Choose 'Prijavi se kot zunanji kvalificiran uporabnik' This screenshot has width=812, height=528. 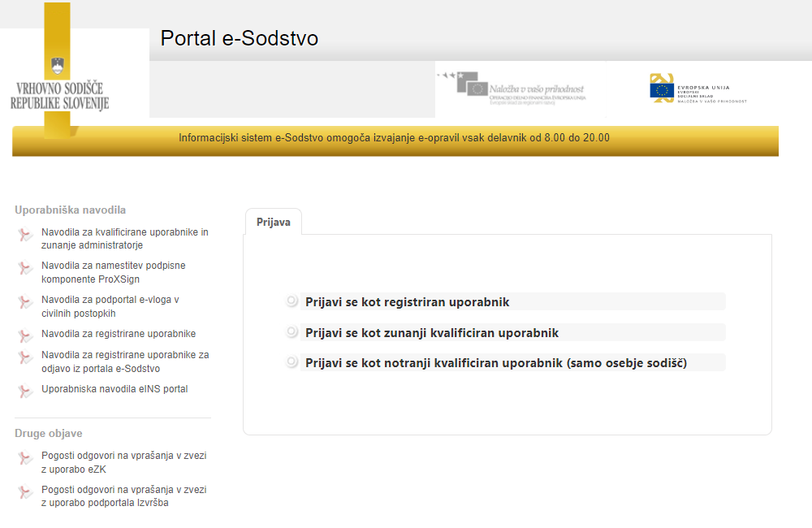click(432, 333)
